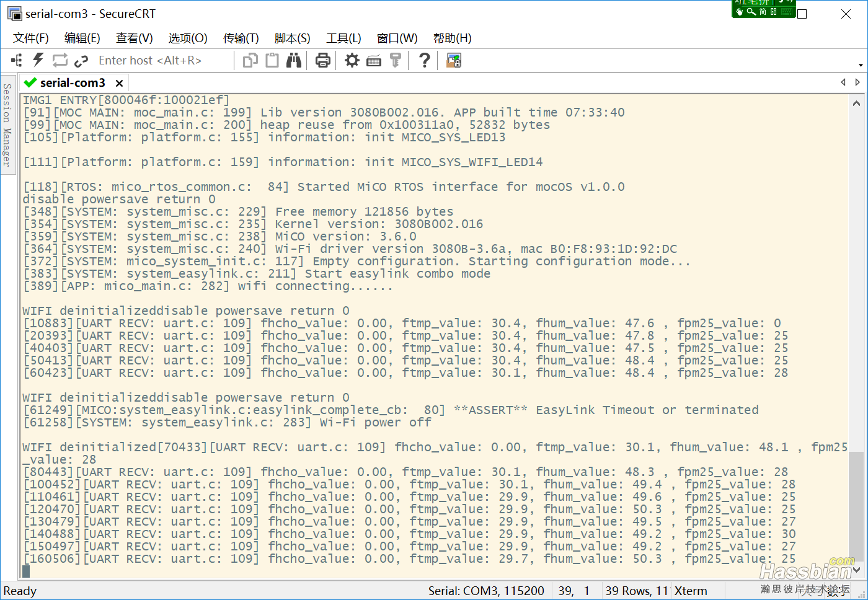Open the Keymap Editor keyboard icon

[x=374, y=61]
